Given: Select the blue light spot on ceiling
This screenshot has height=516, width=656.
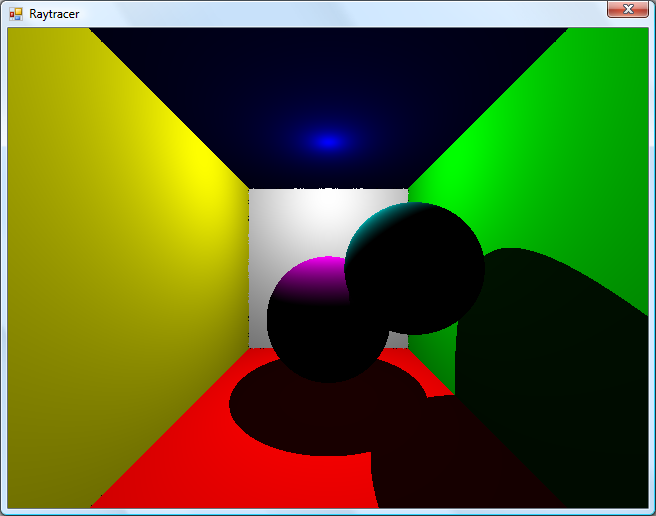Looking at the screenshot, I should [x=327, y=142].
